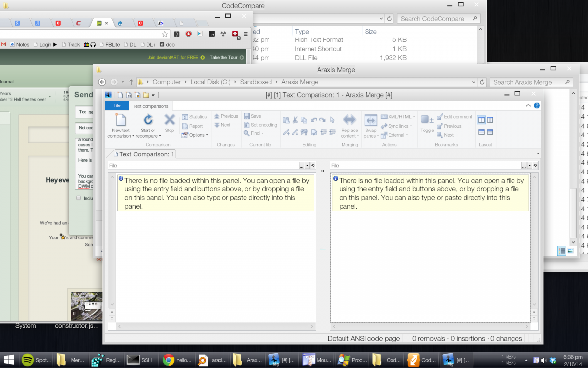Click the history icon beside right File field
The width and height of the screenshot is (588, 368).
tap(535, 166)
